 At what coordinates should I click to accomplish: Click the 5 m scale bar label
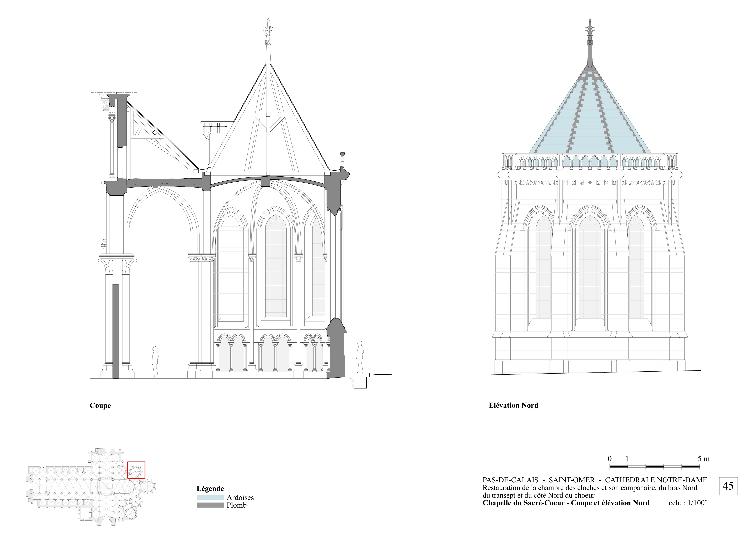(x=703, y=459)
